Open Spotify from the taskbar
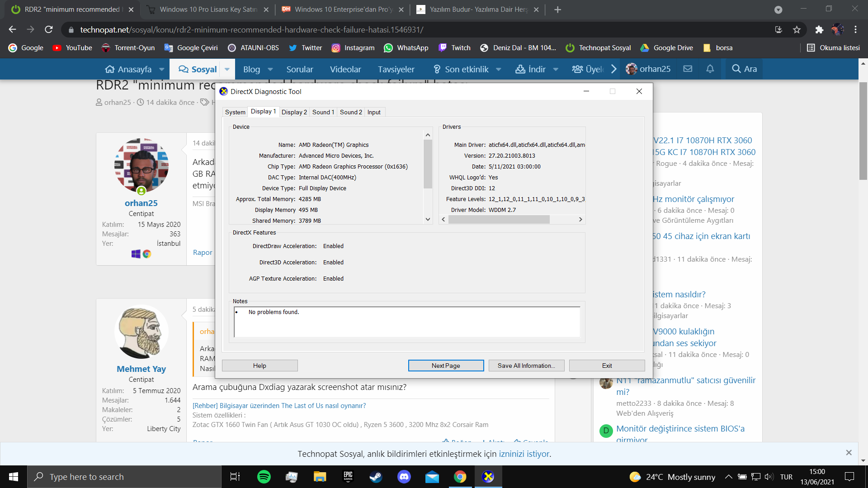 coord(264,477)
